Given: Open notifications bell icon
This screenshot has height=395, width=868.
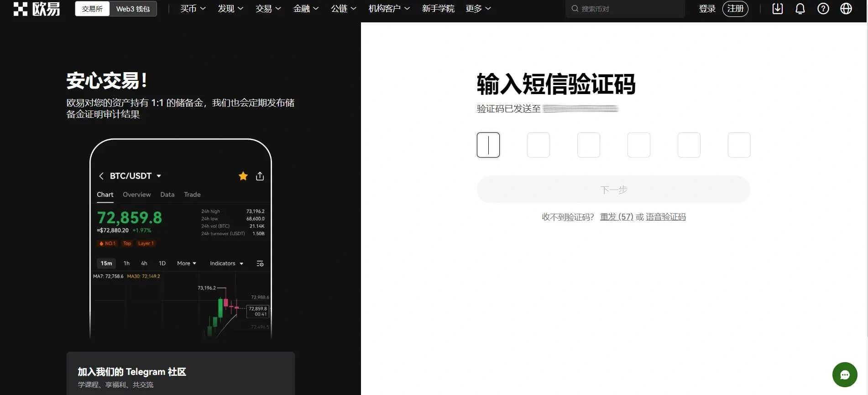Looking at the screenshot, I should (800, 9).
